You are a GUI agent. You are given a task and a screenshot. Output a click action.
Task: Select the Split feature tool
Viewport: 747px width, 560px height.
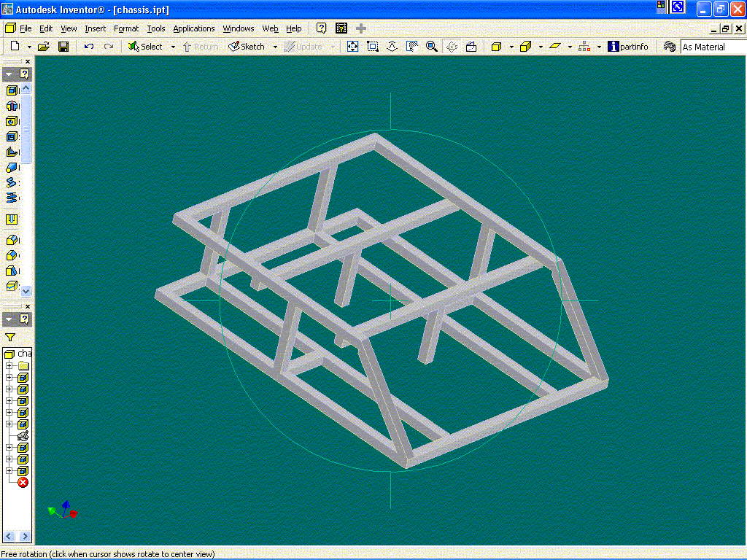coord(12,286)
